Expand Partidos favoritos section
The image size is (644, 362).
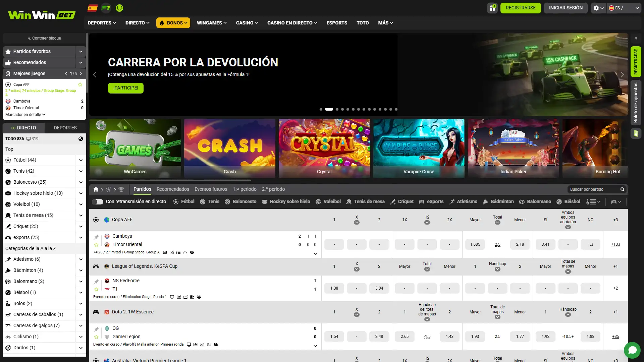click(x=80, y=51)
